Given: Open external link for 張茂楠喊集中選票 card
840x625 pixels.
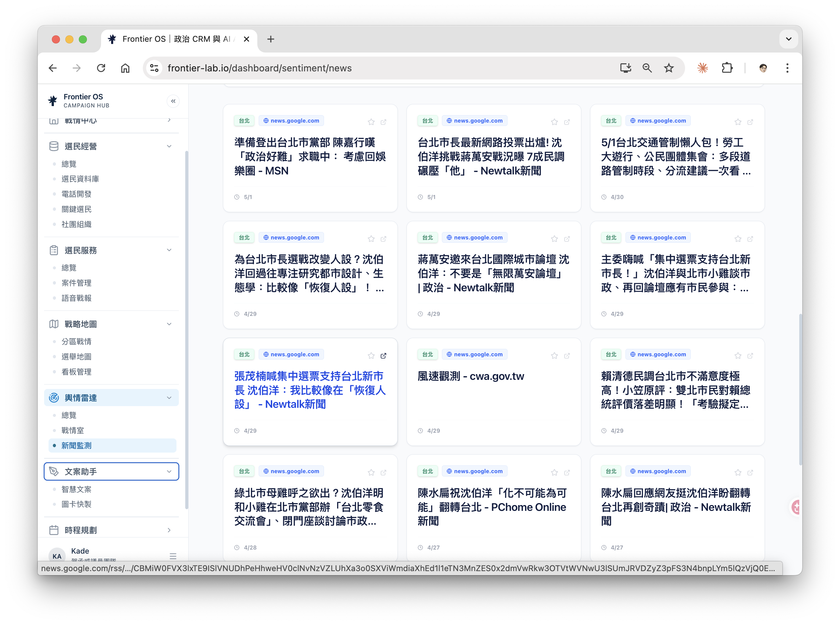Looking at the screenshot, I should (383, 356).
